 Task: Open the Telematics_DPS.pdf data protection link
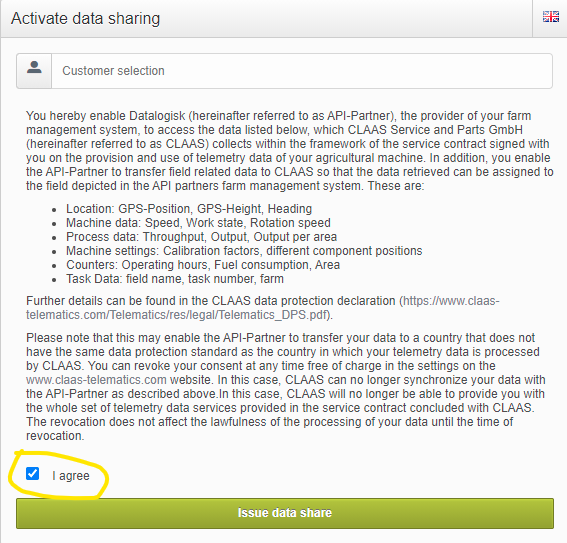tap(263, 308)
